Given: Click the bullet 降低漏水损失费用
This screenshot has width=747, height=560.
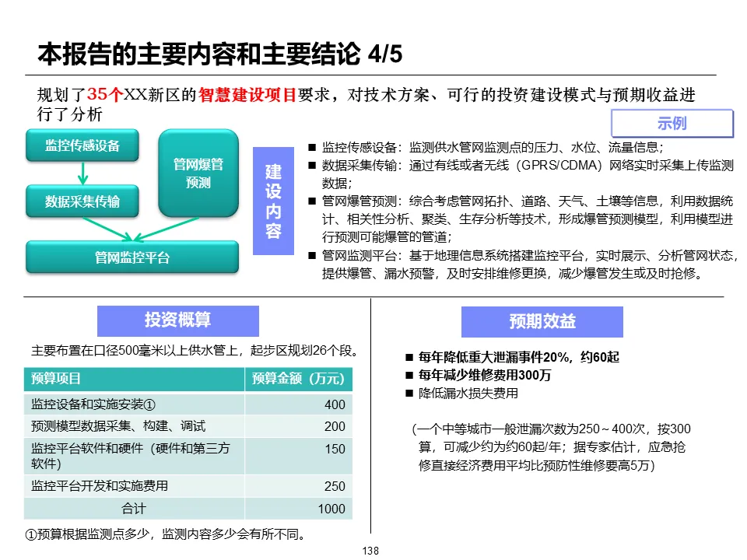Looking at the screenshot, I should 461,394.
